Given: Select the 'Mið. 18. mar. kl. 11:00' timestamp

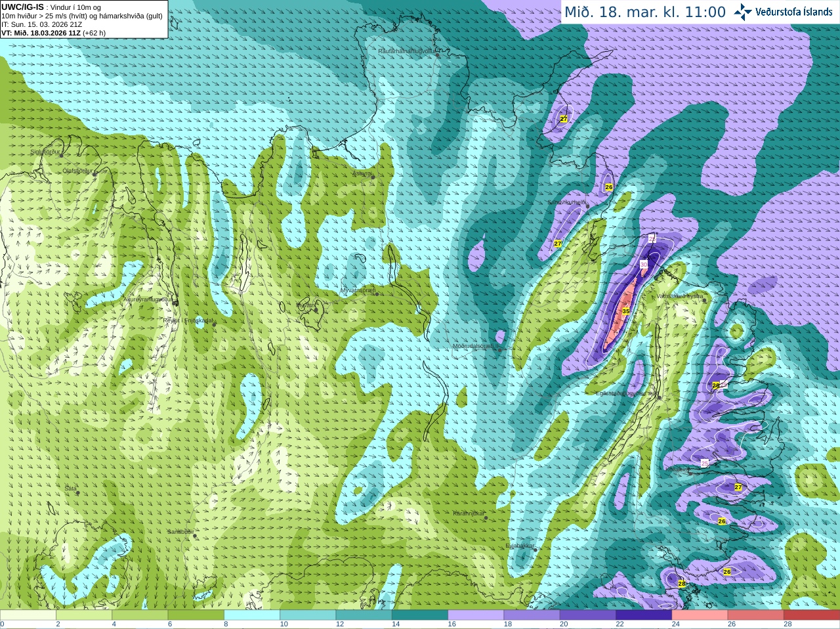Looking at the screenshot, I should point(645,12).
